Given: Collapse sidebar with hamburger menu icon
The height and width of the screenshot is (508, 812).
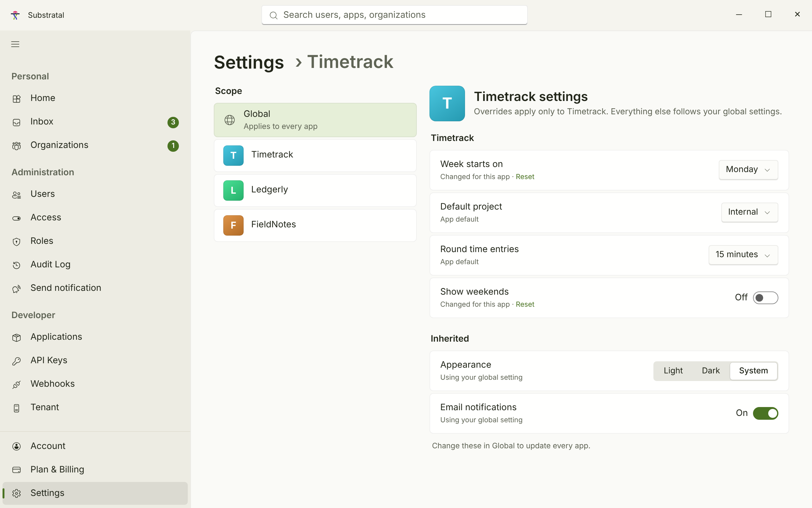Looking at the screenshot, I should (x=15, y=44).
